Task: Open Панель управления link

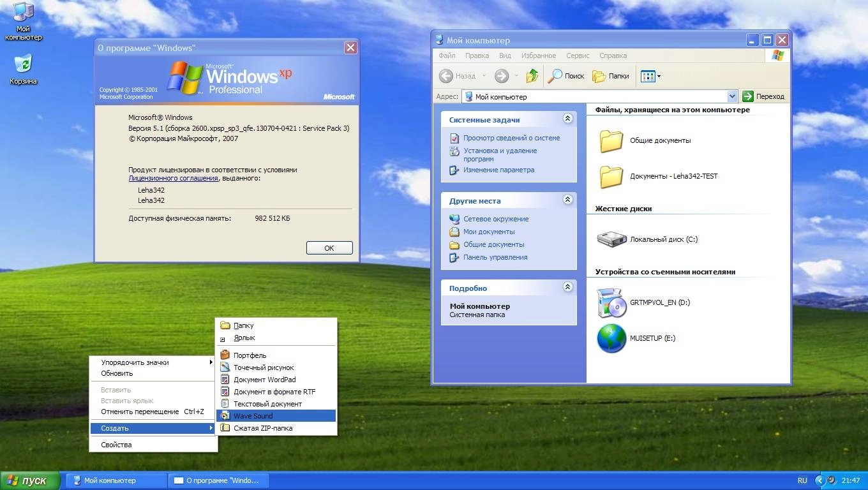Action: point(495,257)
